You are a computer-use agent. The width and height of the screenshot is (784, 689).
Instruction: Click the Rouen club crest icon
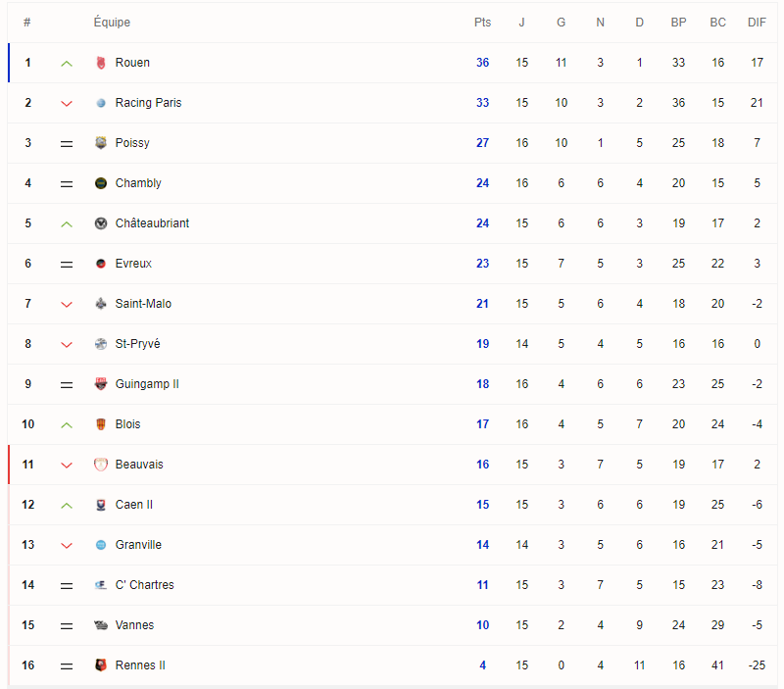(100, 63)
